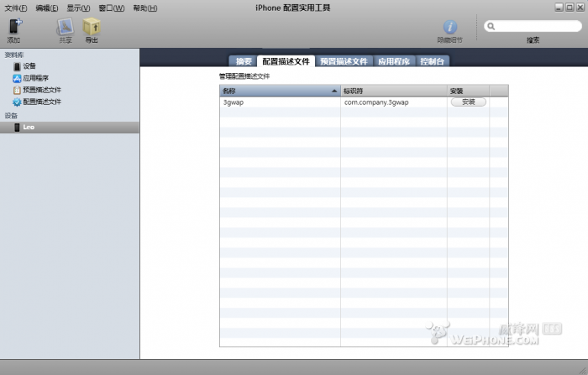
Task: Click Install (安装) button for 3gwap
Action: 469,102
